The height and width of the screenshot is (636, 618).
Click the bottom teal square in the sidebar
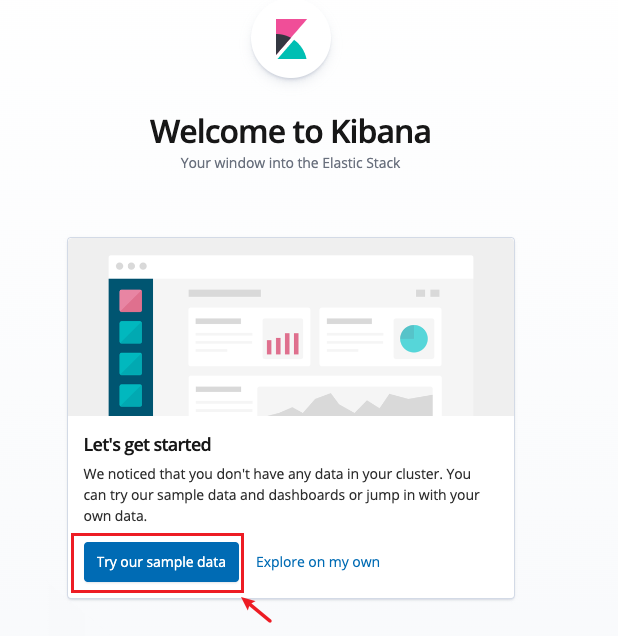click(131, 395)
